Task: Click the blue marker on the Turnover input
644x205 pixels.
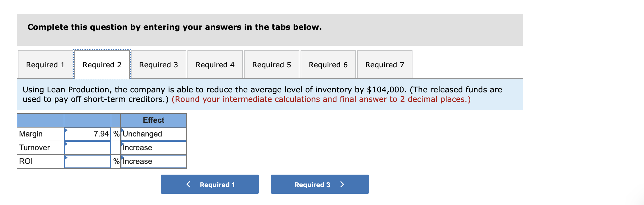Action: click(x=65, y=144)
